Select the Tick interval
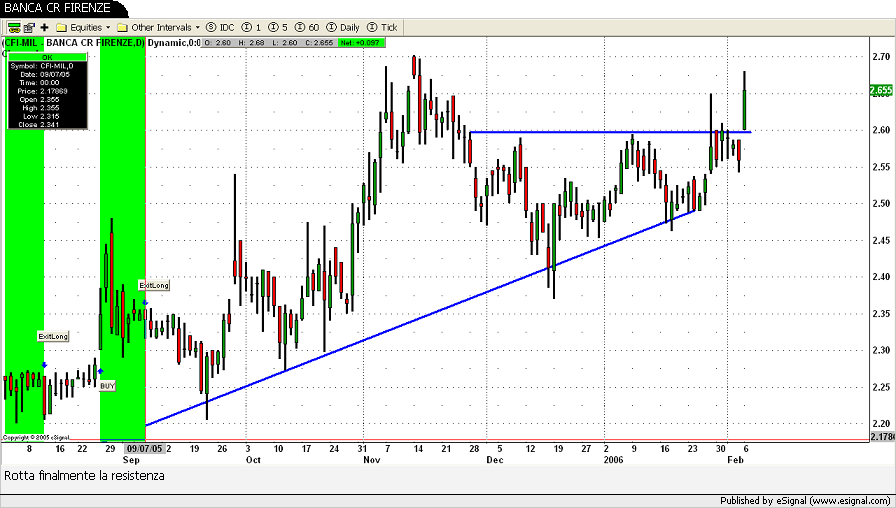 pos(382,27)
